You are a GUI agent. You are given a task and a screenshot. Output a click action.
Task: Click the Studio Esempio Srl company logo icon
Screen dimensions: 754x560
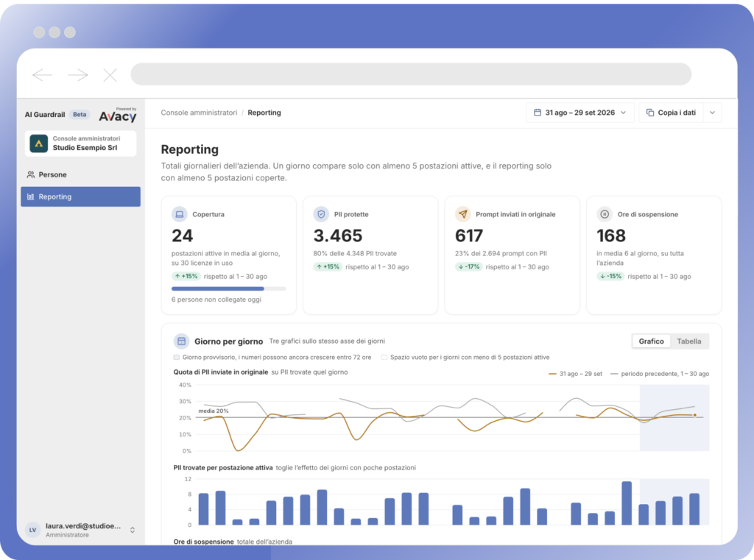(x=39, y=143)
